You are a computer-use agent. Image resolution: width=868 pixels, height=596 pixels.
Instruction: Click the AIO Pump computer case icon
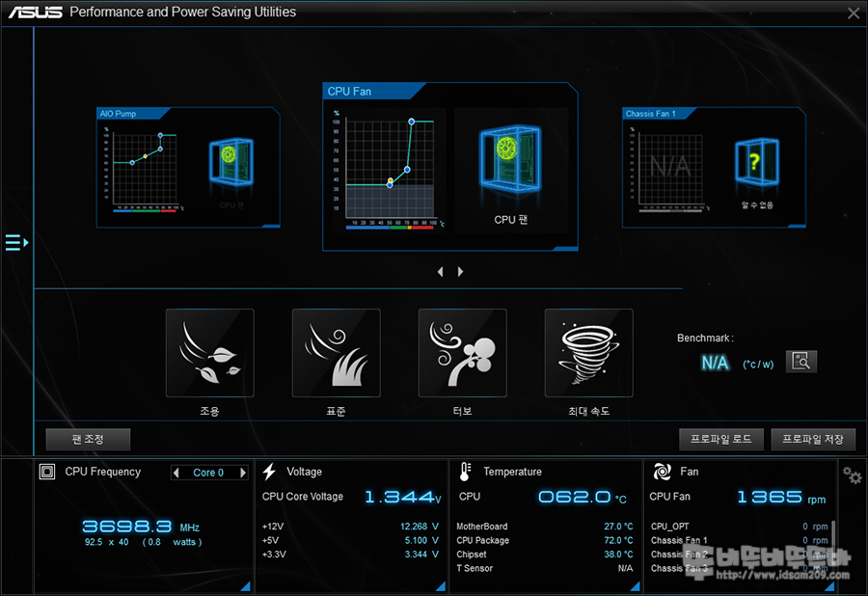(231, 162)
